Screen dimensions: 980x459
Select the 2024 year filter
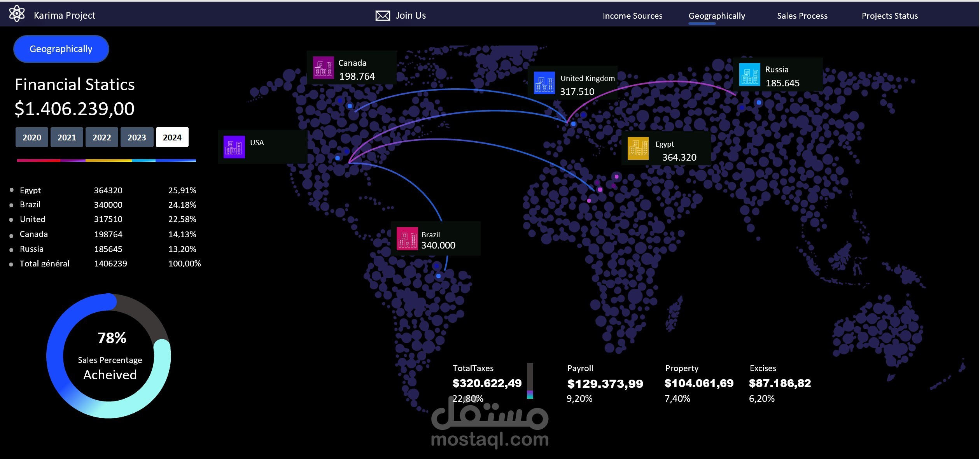[x=172, y=137]
